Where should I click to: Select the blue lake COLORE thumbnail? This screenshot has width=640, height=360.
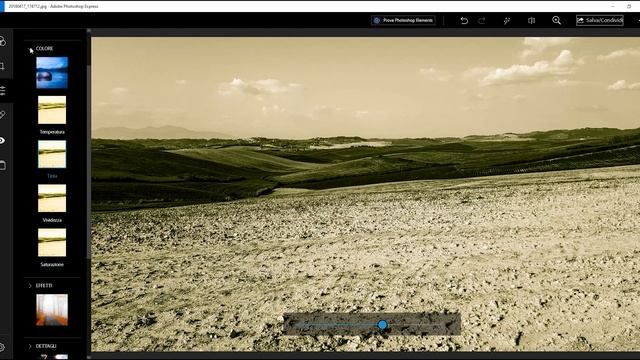click(x=52, y=73)
